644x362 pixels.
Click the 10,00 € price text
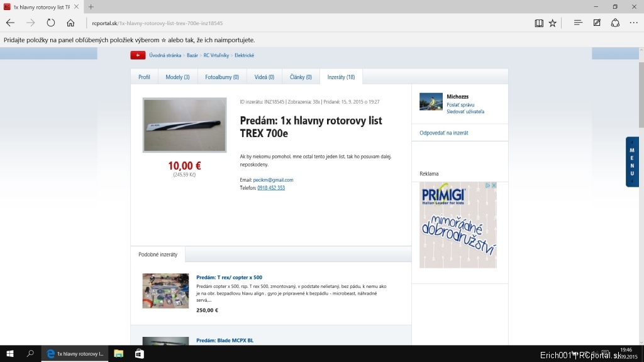184,166
